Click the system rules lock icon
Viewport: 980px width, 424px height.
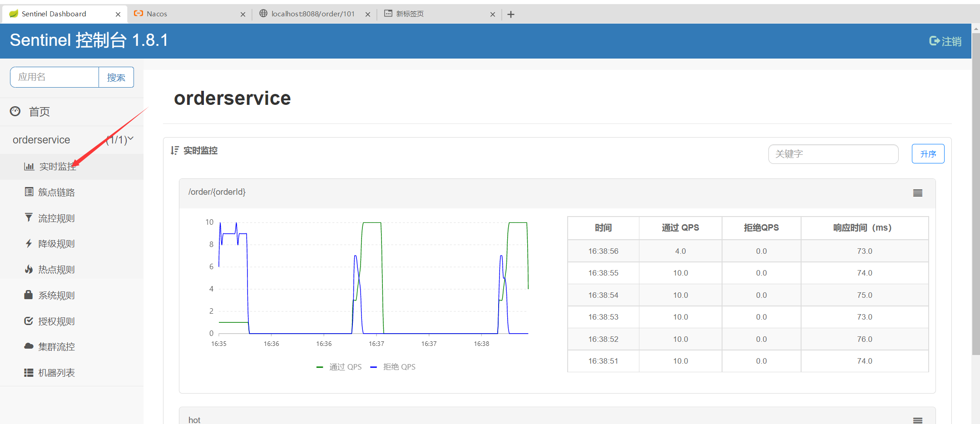(29, 295)
